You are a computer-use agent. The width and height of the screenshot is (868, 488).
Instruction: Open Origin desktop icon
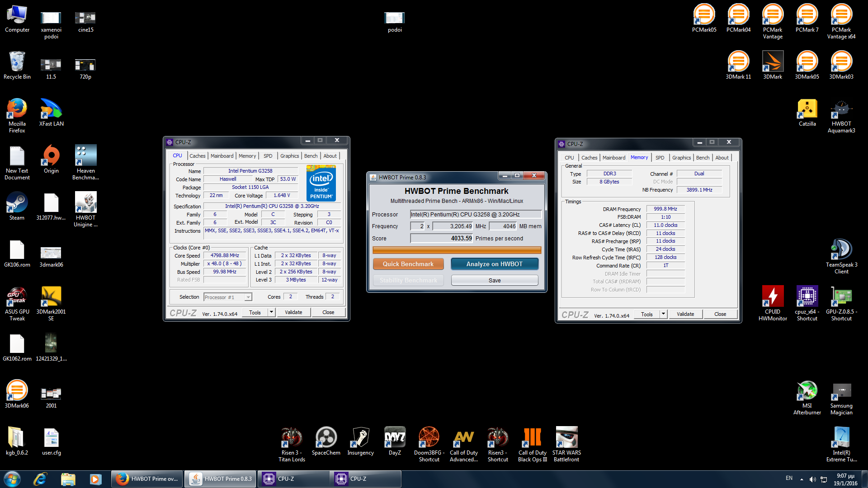tap(51, 159)
